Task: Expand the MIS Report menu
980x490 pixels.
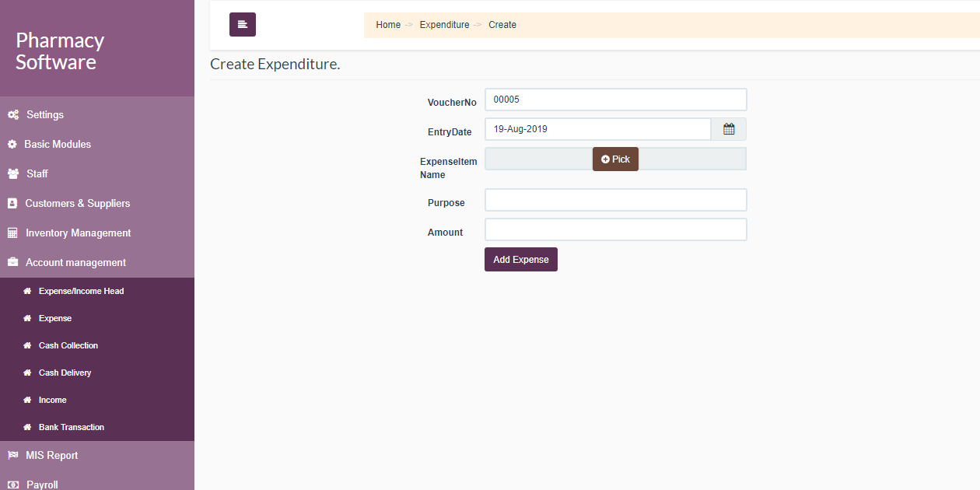Action: 97,455
